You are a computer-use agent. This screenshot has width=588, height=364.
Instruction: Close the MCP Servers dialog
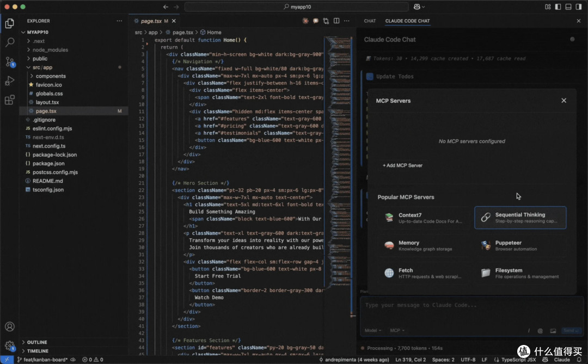tap(563, 101)
